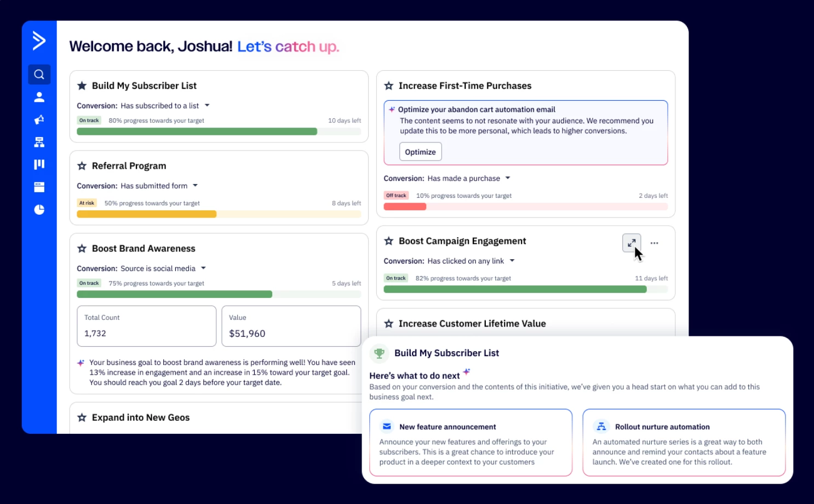Click the ActiveCampaign logo at the top
814x504 pixels.
[39, 41]
